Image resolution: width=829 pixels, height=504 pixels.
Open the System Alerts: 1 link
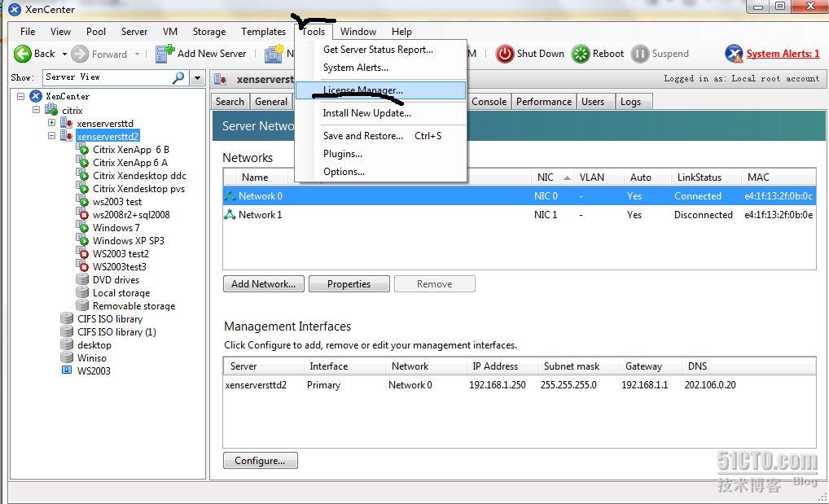tap(783, 54)
